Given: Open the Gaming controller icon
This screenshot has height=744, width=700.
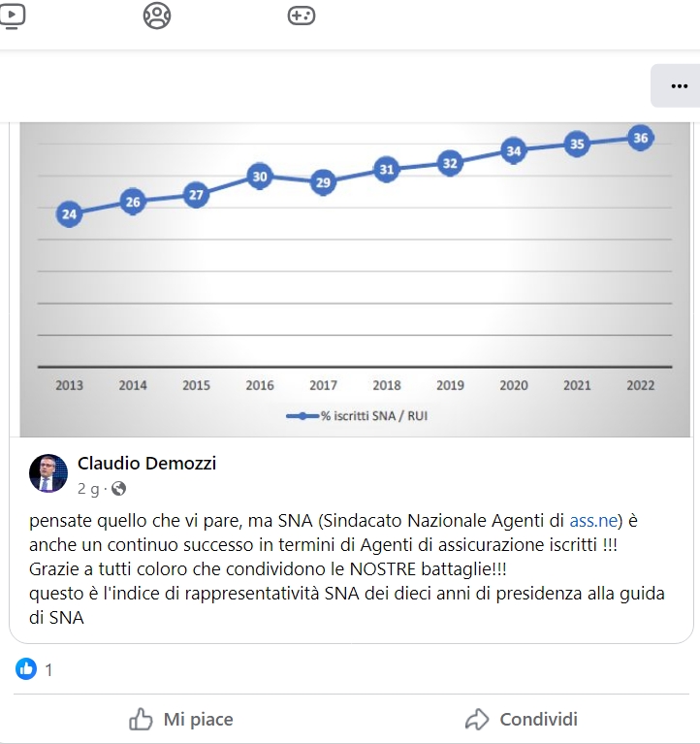Looking at the screenshot, I should [x=302, y=16].
